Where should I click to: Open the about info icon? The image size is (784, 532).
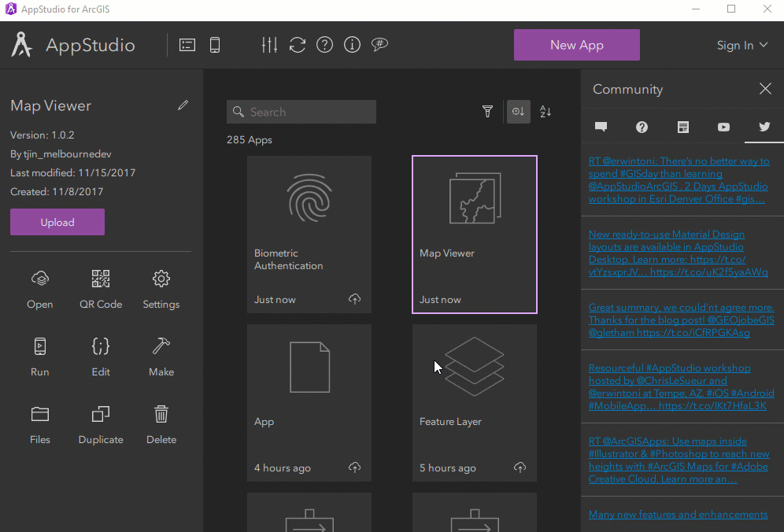[x=352, y=45]
